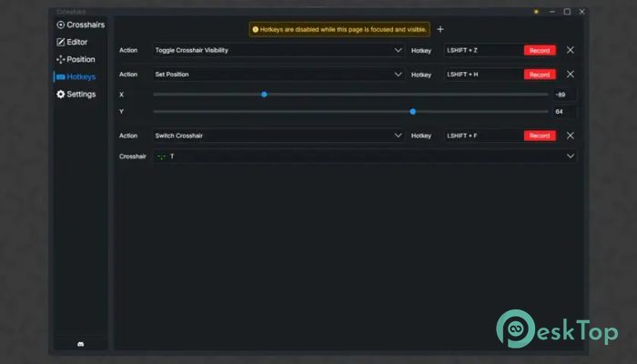This screenshot has width=637, height=364.
Task: Record hotkey for Toggle Crosshair Visibility
Action: coord(540,50)
